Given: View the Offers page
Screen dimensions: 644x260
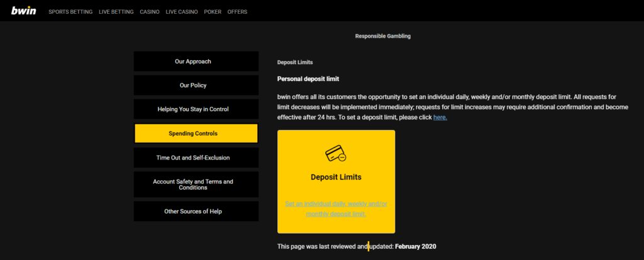Looking at the screenshot, I should point(237,12).
